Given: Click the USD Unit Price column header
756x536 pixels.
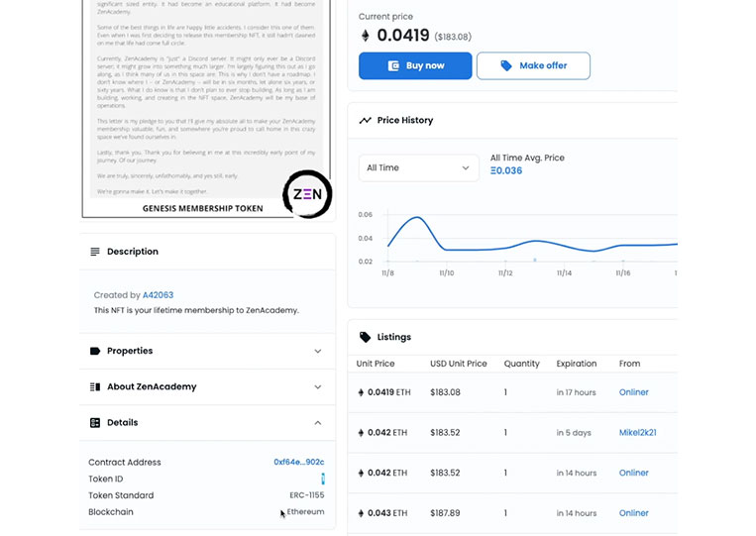Looking at the screenshot, I should [459, 364].
